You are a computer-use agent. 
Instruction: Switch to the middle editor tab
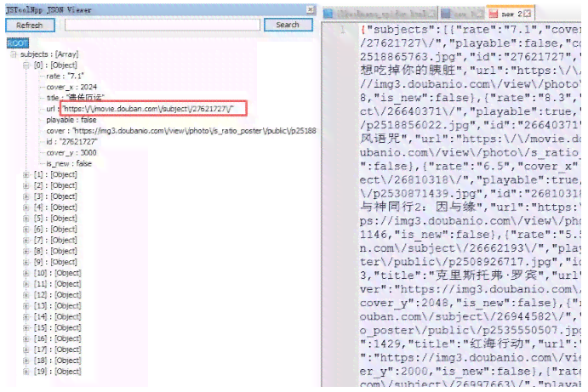pos(462,14)
